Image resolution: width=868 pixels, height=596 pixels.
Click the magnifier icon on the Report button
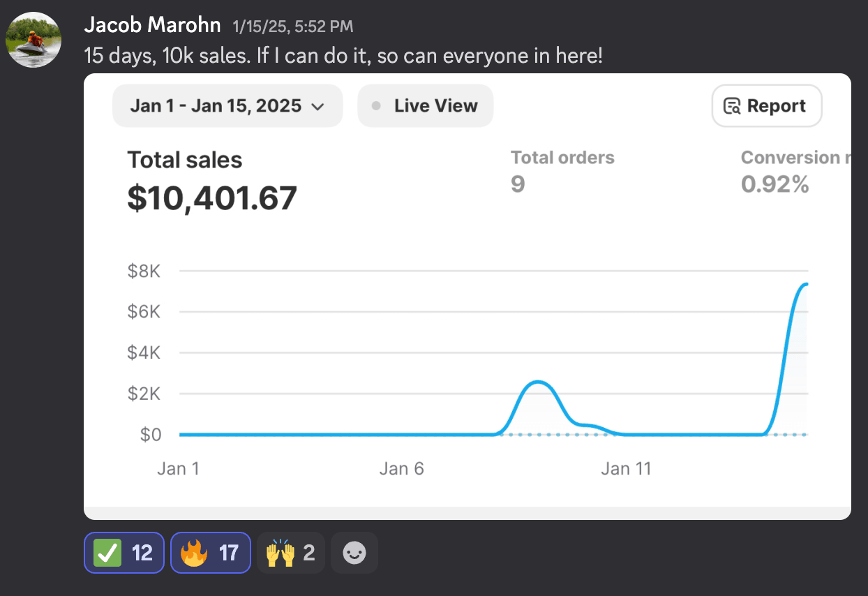[732, 106]
